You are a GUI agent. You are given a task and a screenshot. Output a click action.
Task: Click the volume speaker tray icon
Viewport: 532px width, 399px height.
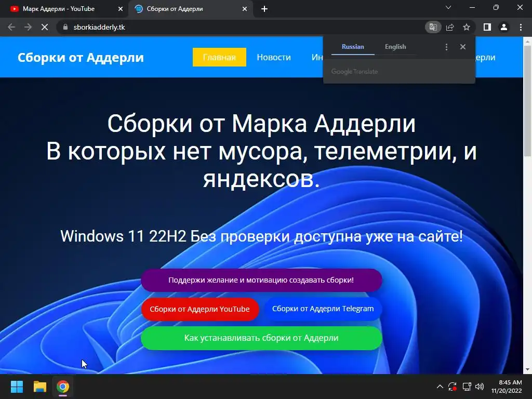tap(480, 387)
